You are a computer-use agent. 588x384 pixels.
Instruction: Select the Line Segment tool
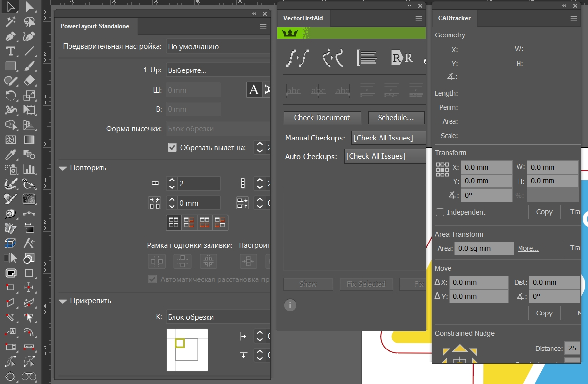click(29, 51)
